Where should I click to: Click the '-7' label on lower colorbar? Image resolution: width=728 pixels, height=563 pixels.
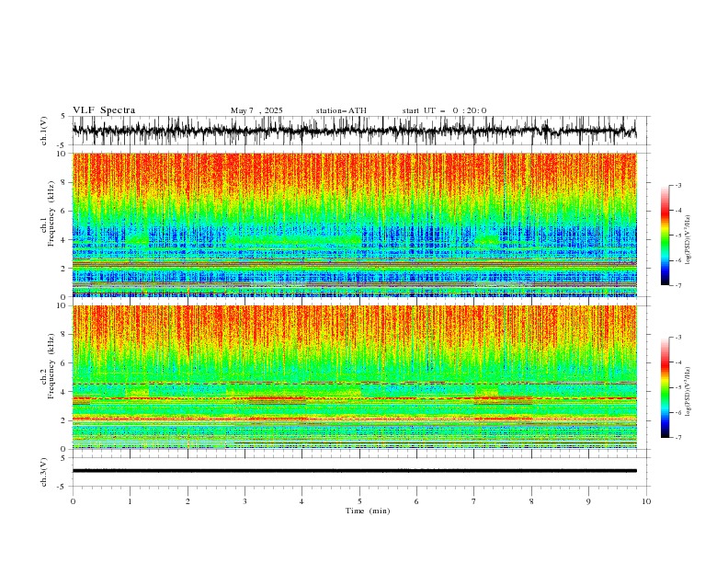[677, 438]
